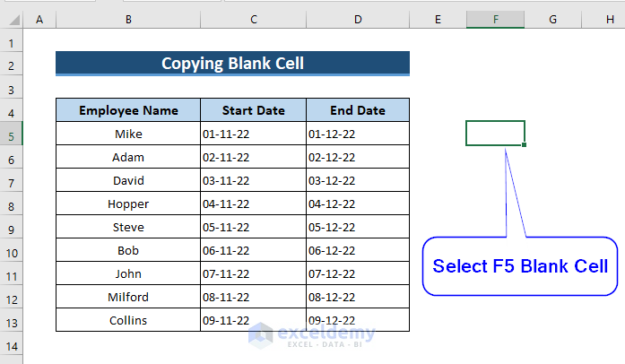Click the 'Copying Blank Cell' title cell

tap(232, 63)
